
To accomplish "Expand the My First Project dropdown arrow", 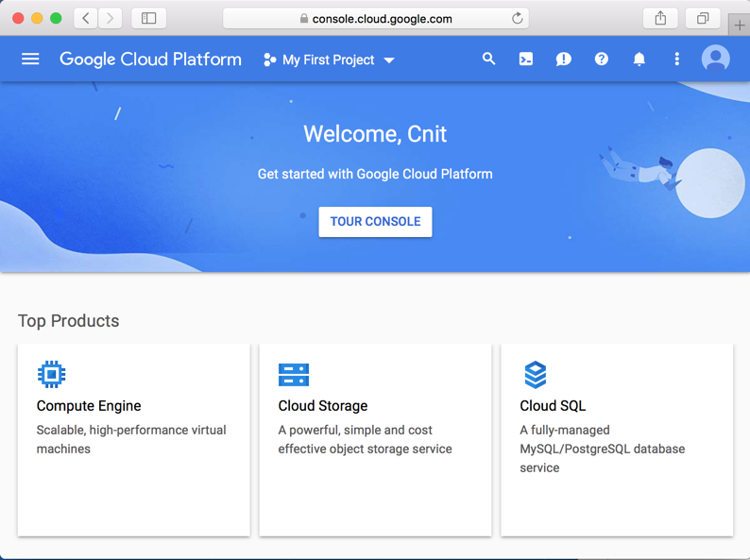I will click(x=389, y=60).
